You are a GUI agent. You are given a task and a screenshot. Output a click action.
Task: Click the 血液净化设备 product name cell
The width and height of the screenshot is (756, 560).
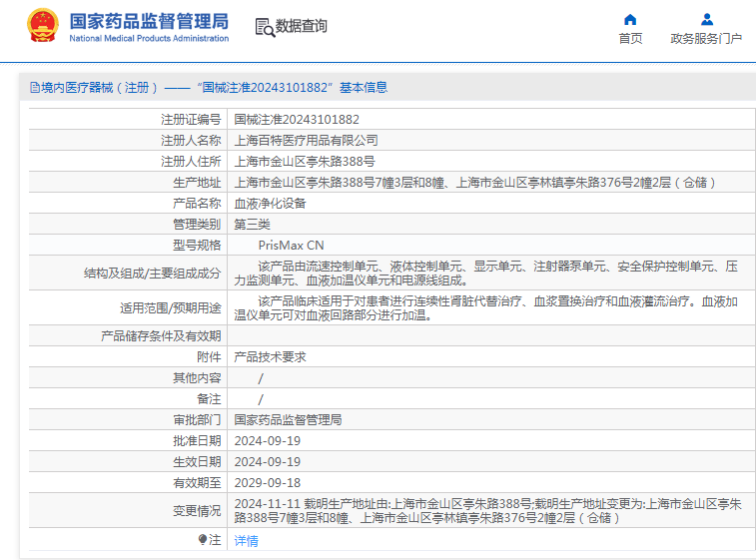[270, 203]
